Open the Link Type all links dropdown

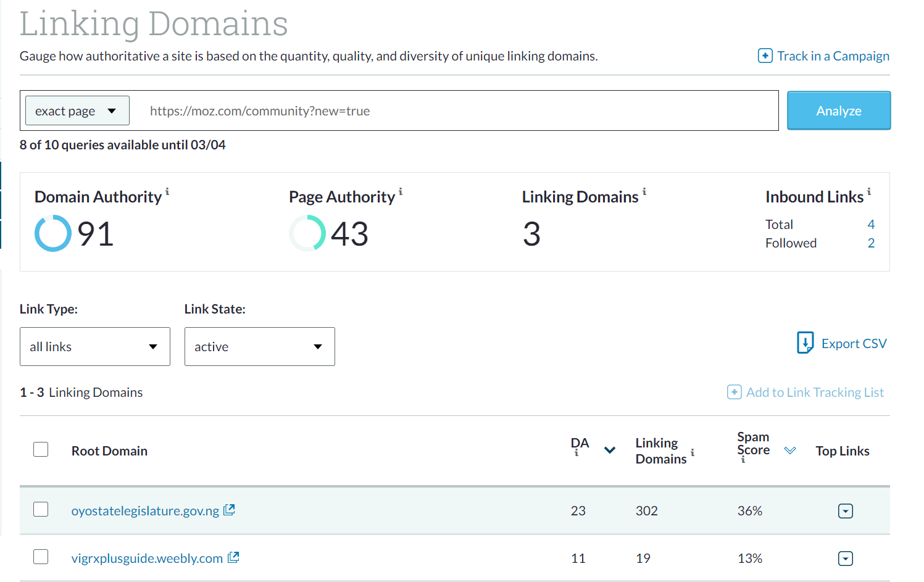tap(95, 347)
